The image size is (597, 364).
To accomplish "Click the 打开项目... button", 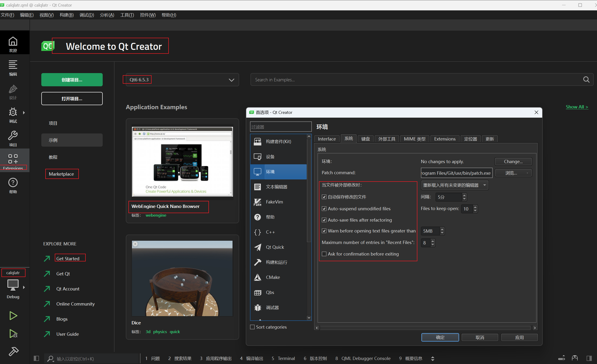I will point(72,99).
